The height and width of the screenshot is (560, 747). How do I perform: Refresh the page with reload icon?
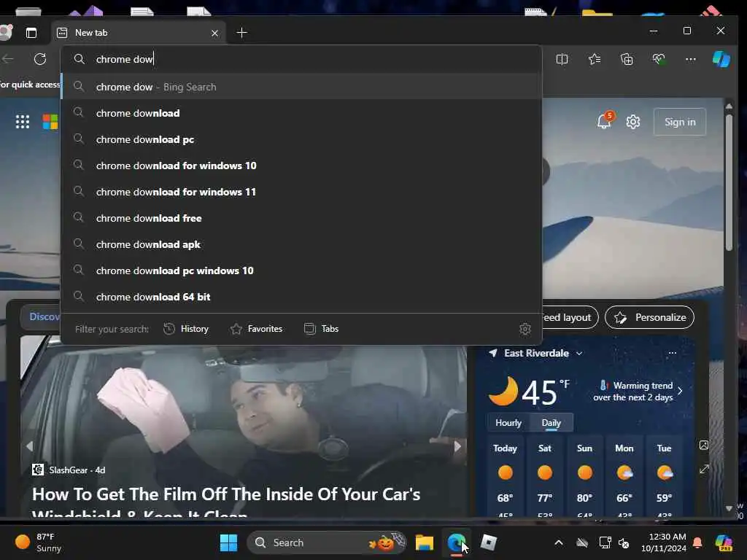(40, 59)
